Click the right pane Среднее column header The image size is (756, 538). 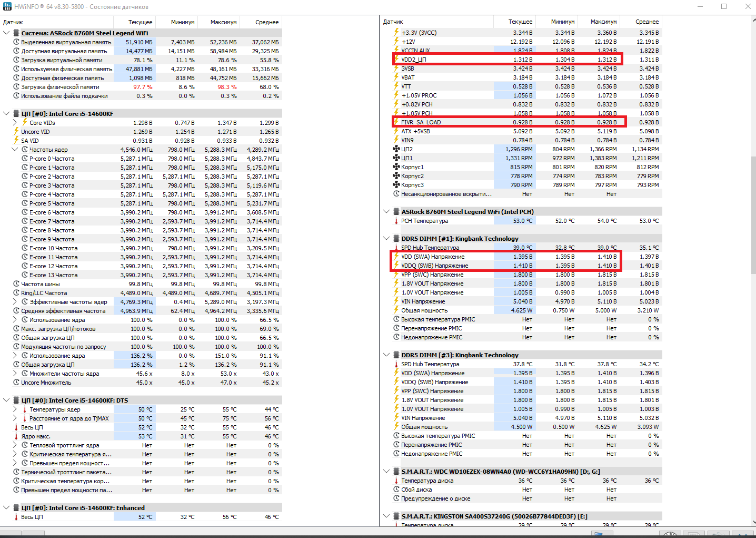click(641, 22)
